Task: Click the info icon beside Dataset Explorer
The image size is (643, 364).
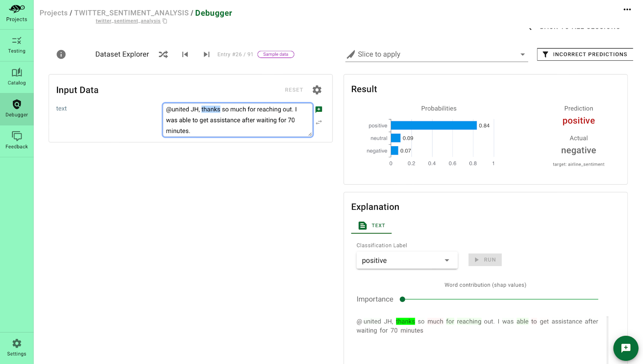Action: [x=61, y=54]
